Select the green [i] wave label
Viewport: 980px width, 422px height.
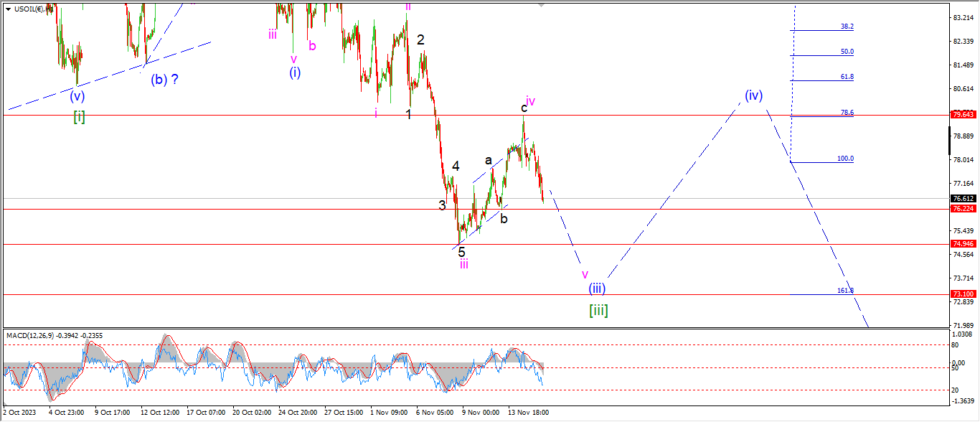tap(79, 117)
